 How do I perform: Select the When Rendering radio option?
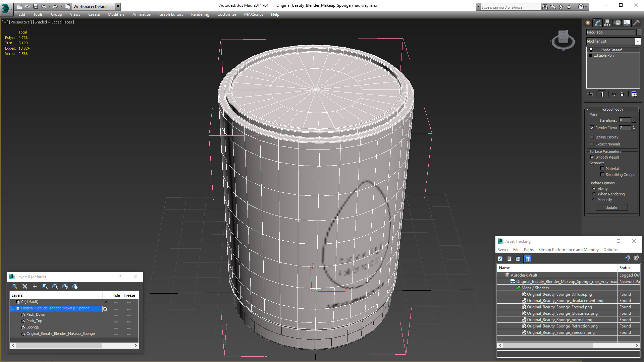pos(594,194)
